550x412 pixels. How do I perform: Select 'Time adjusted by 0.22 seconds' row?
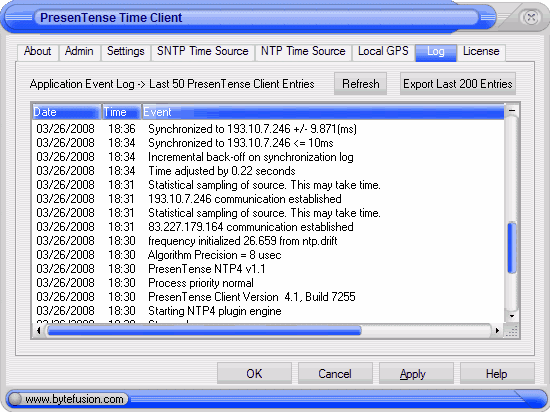pos(268,171)
